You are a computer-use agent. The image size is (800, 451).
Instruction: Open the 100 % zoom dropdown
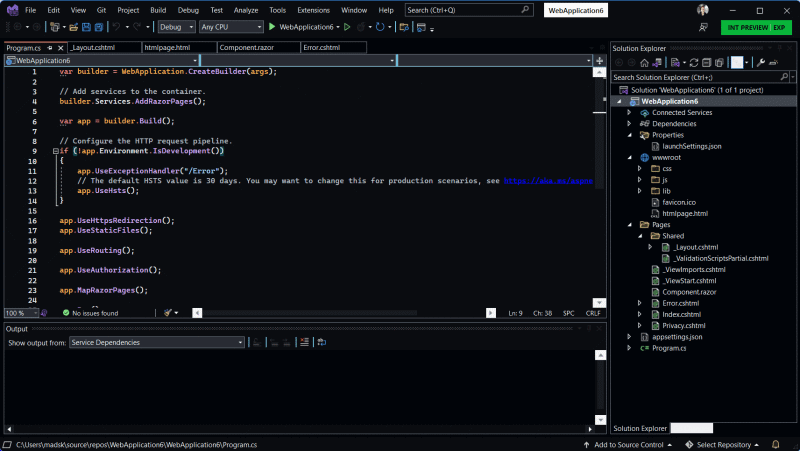(x=21, y=313)
